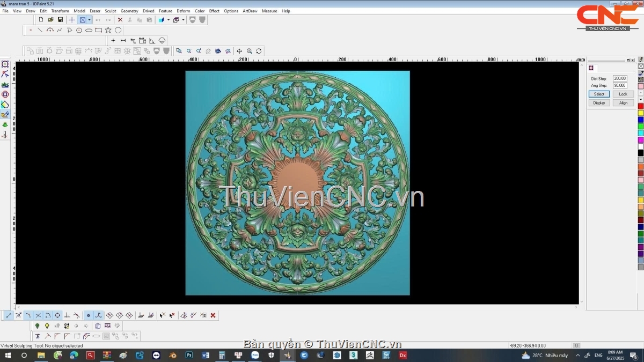Click the yellow light bulb icon
The image size is (644, 362).
(47, 326)
